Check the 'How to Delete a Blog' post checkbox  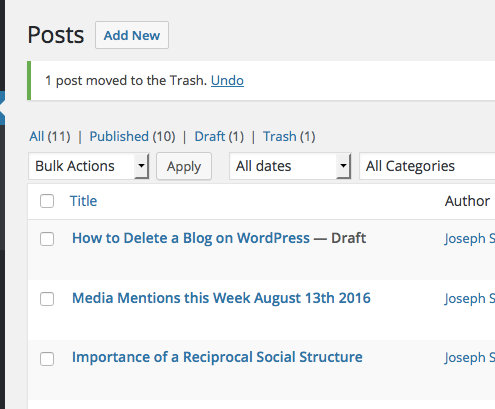(47, 239)
